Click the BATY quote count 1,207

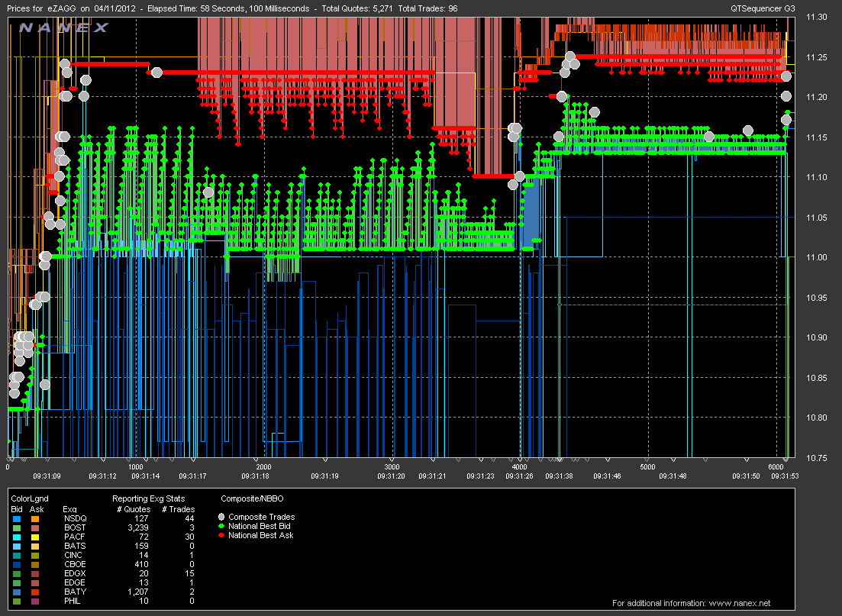tap(138, 592)
